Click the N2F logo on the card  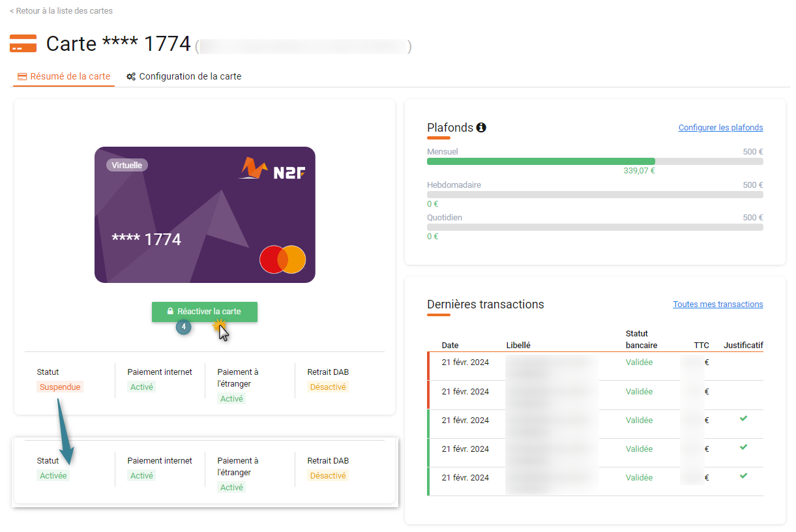click(272, 168)
